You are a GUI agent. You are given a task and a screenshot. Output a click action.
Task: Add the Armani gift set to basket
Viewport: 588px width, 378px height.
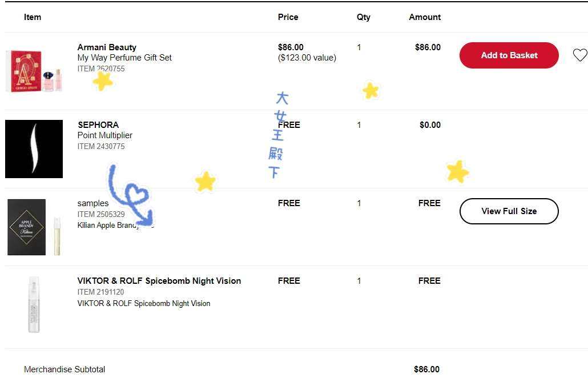pos(509,55)
